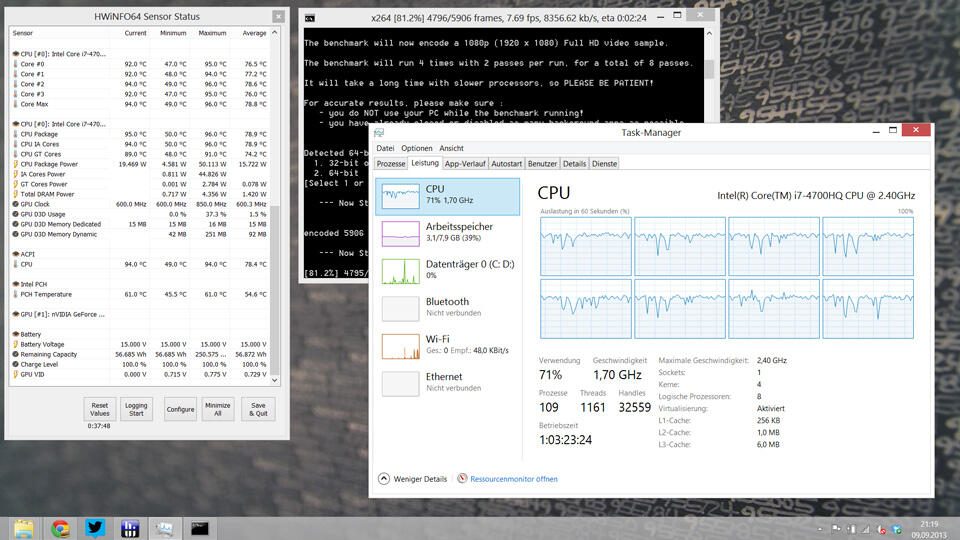Click the Maximum column header

212,33
